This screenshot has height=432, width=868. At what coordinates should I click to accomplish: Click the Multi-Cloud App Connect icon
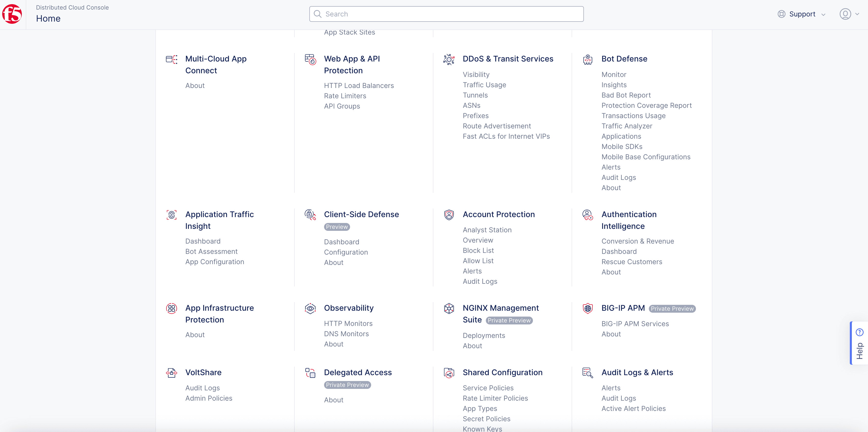click(x=172, y=60)
